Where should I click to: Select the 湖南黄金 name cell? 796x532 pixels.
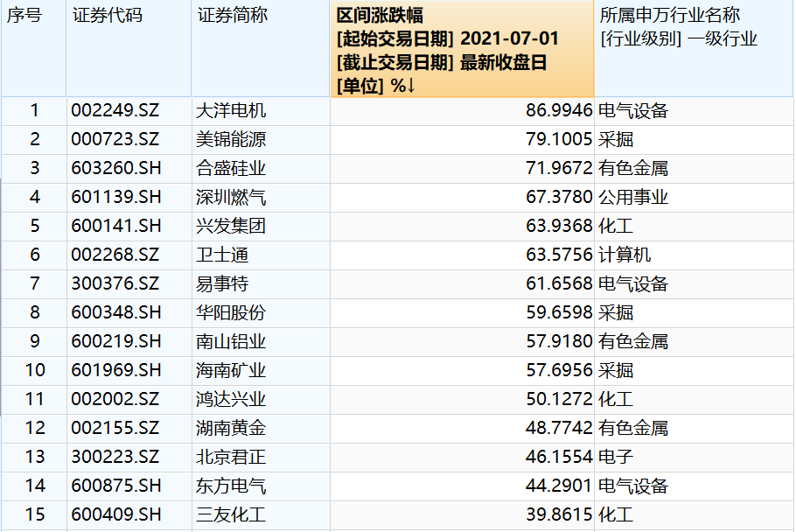(x=232, y=428)
